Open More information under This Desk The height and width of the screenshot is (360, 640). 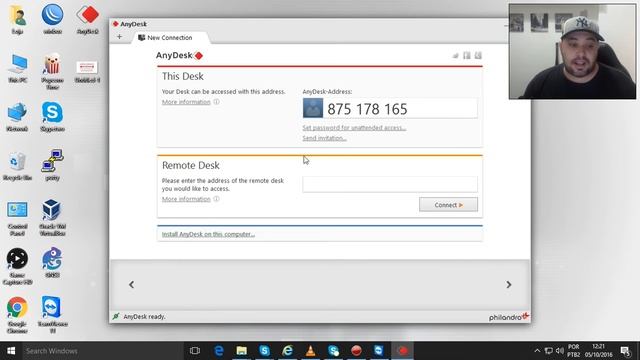pyautogui.click(x=186, y=102)
